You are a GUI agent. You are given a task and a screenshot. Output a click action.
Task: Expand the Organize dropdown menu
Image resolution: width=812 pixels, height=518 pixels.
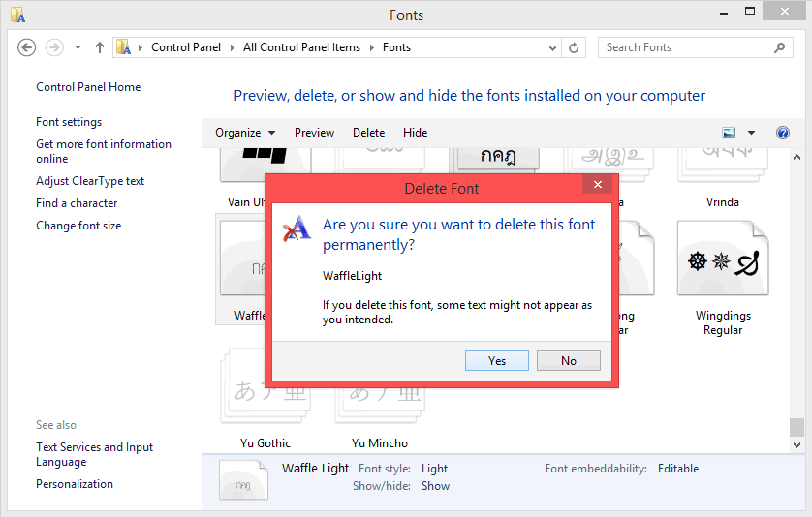click(x=245, y=133)
